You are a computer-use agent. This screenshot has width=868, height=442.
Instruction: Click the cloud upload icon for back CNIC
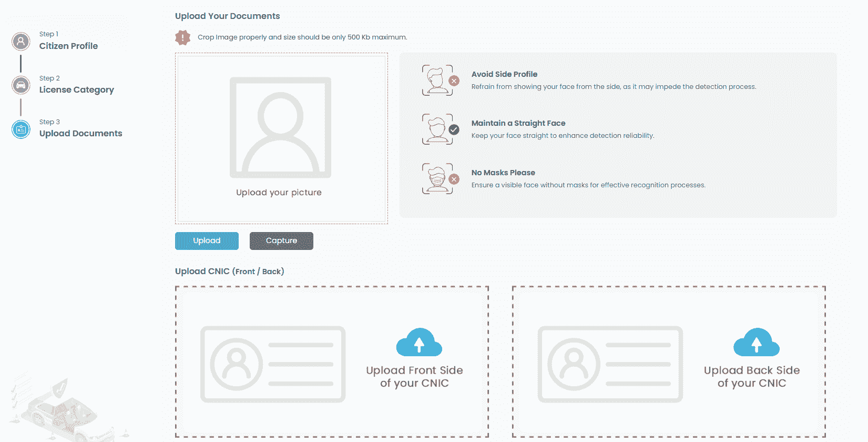tap(757, 343)
